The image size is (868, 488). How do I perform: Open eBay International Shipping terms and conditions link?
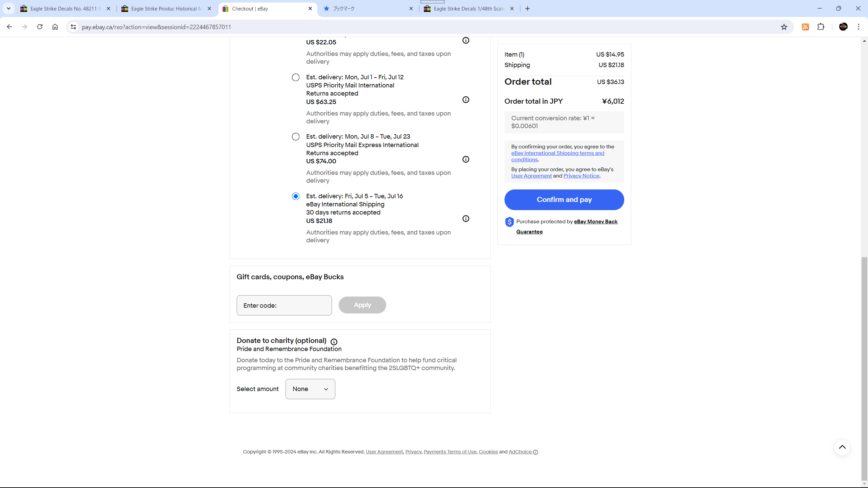point(558,156)
